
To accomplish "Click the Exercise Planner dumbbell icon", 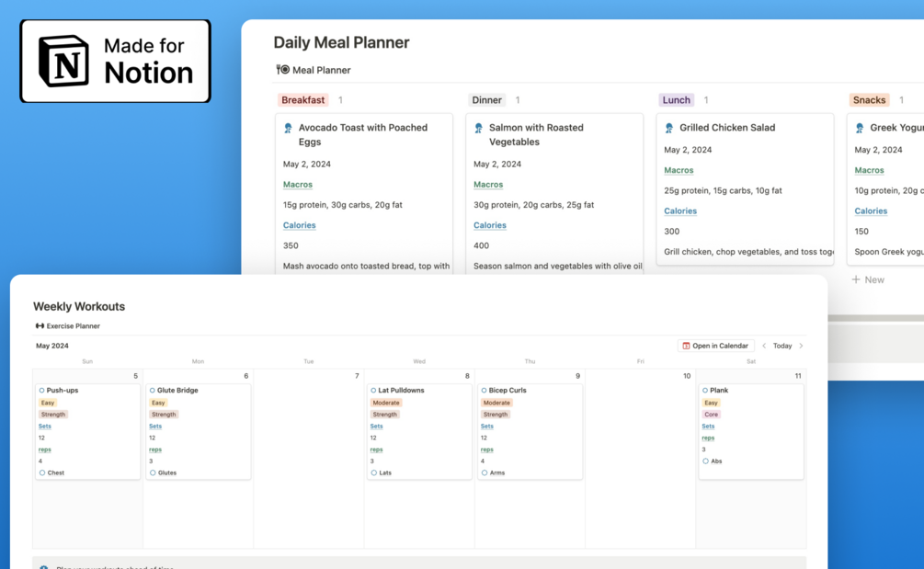I will pyautogui.click(x=40, y=326).
